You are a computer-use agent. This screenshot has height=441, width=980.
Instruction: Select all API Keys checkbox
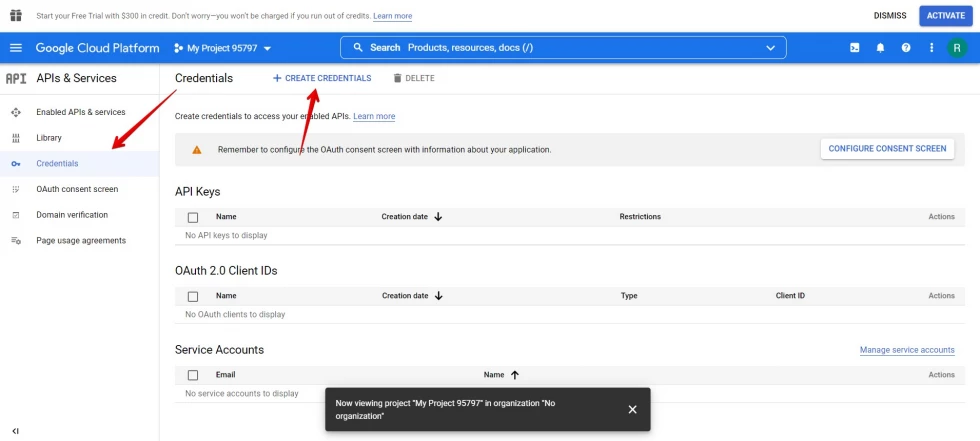coord(193,217)
